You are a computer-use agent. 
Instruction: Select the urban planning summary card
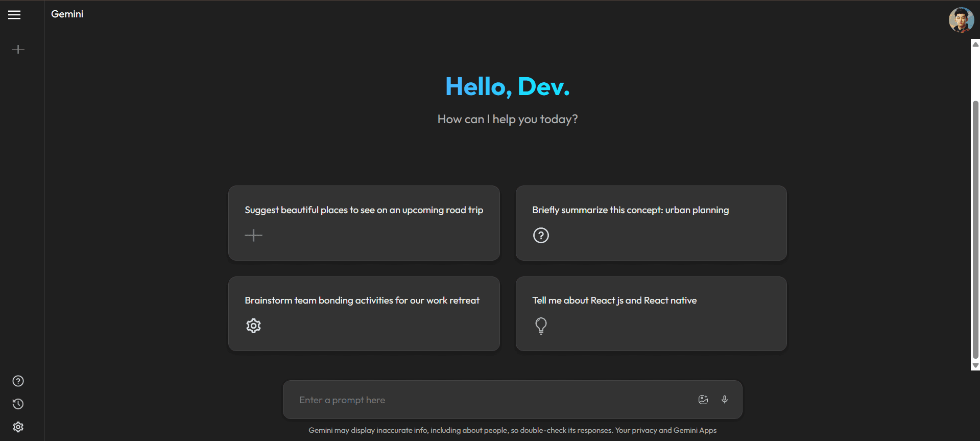tap(651, 223)
